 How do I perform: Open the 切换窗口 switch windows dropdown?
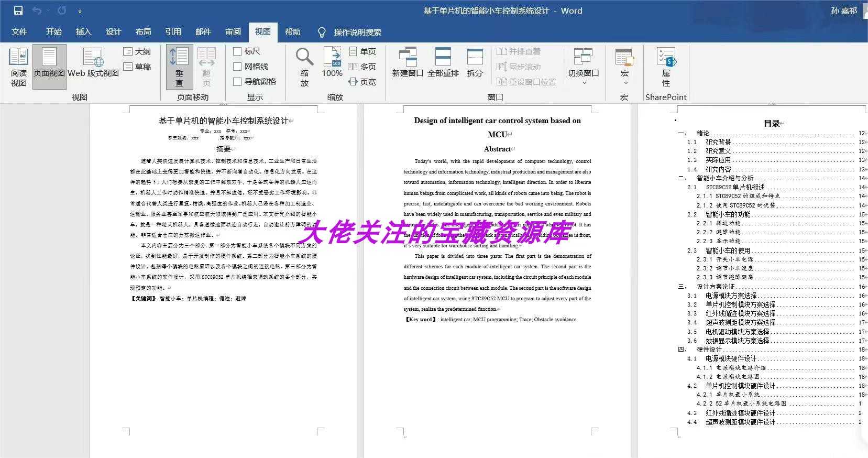583,67
